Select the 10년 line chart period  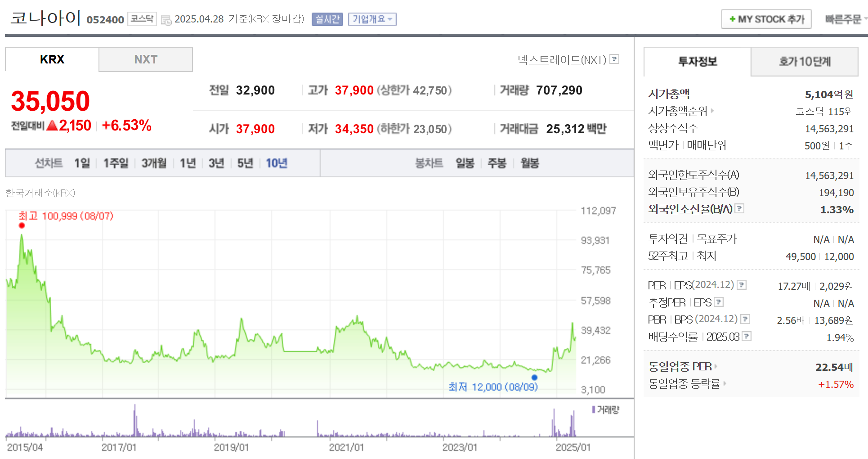[277, 163]
